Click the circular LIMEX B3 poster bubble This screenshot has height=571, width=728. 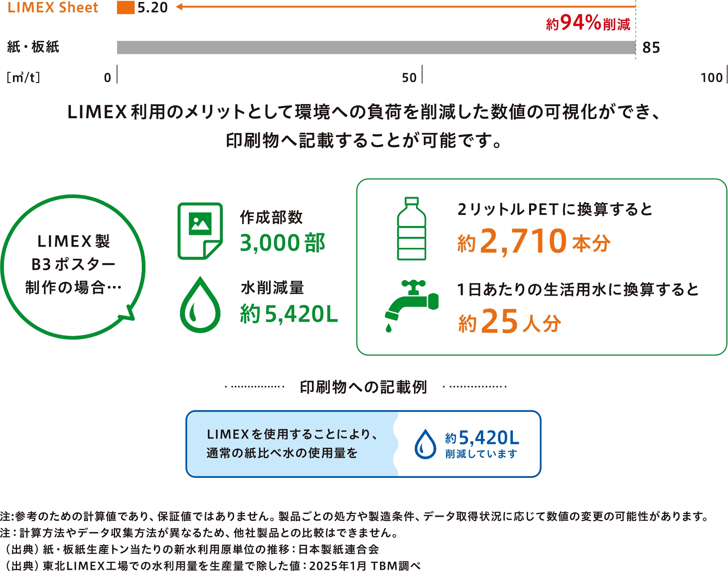73,266
